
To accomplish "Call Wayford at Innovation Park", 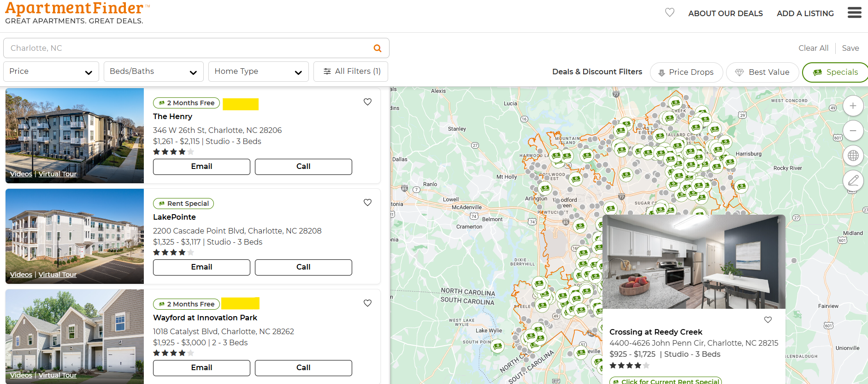I will coord(303,368).
